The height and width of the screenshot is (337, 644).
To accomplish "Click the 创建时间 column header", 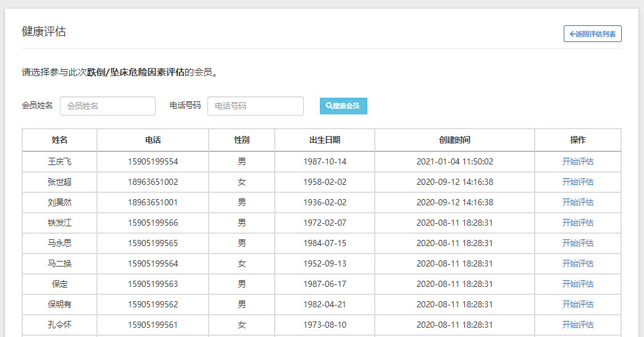I will coord(454,140).
